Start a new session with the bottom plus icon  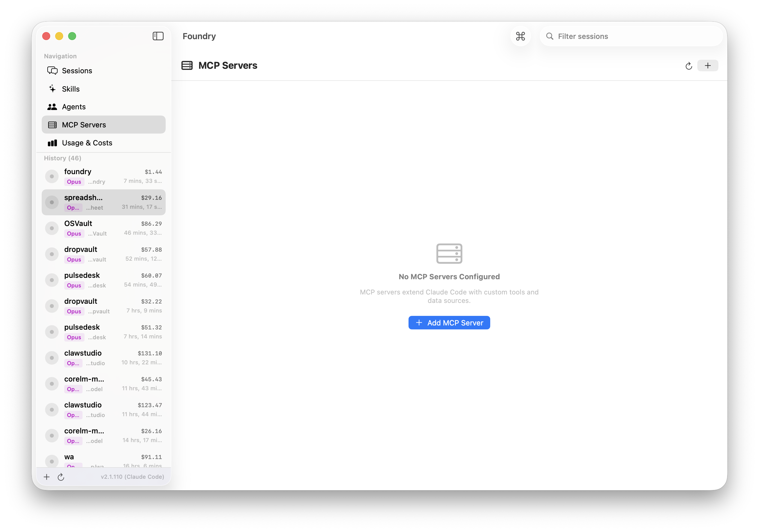click(46, 477)
